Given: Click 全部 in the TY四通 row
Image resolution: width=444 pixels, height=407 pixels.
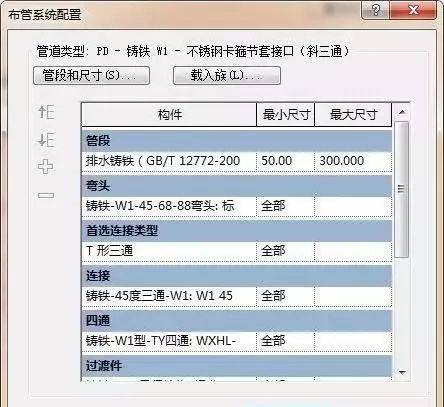Looking at the screenshot, I should 285,341.
